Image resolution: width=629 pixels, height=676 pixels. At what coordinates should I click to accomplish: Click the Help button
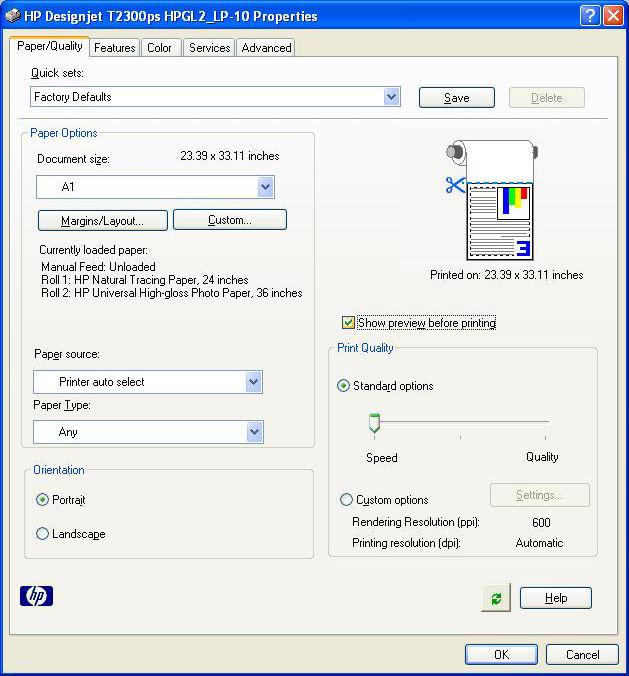pos(556,598)
